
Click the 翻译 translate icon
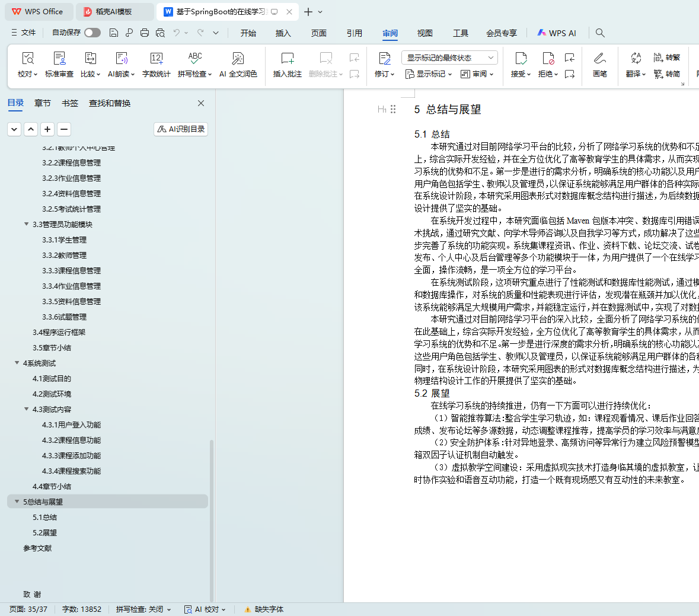(636, 59)
